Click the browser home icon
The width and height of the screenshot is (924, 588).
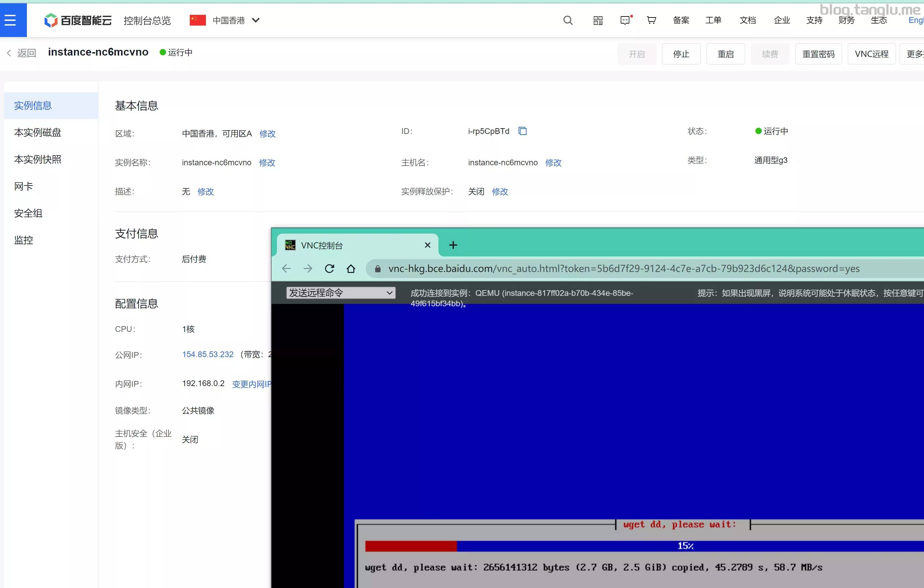pyautogui.click(x=351, y=268)
